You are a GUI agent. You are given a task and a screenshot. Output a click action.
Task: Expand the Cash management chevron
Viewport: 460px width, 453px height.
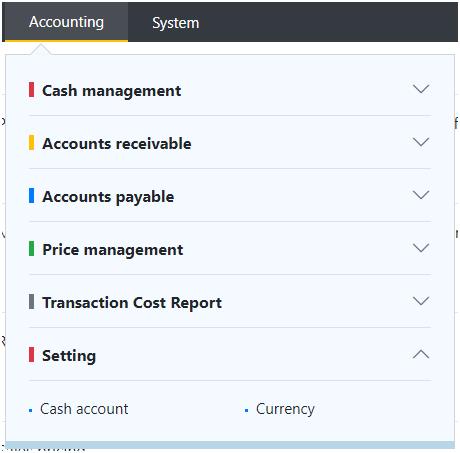421,89
